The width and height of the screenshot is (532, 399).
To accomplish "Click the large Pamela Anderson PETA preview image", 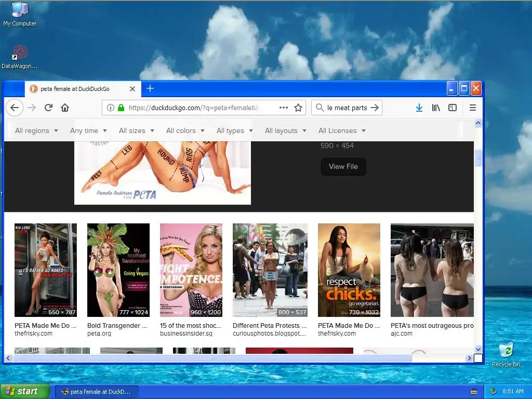I will click(x=163, y=173).
